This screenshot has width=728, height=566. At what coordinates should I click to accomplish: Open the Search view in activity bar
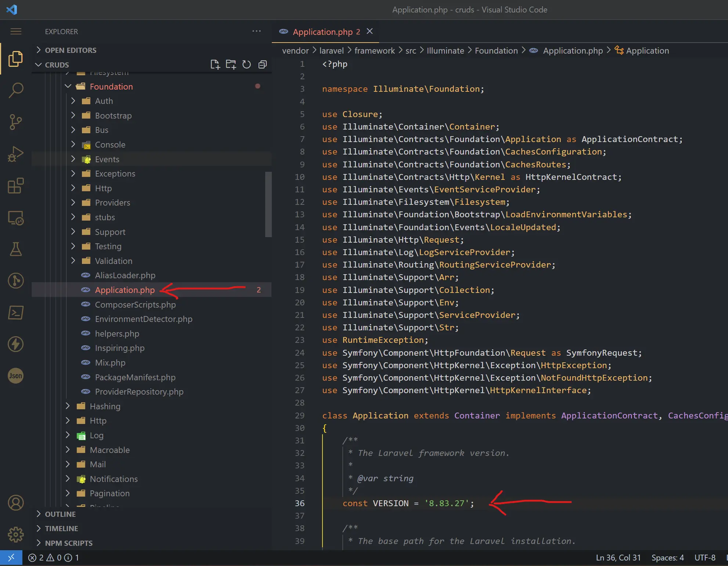[x=15, y=90]
